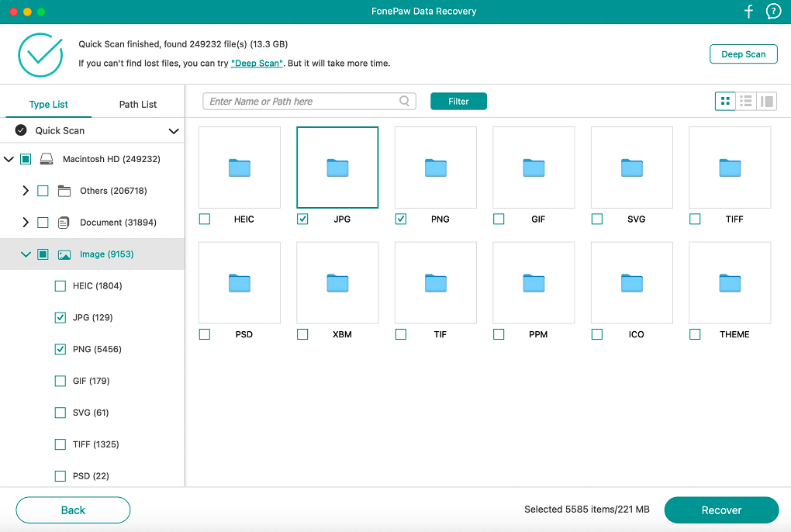Switch to the Path List tab
The image size is (791, 532).
pyautogui.click(x=137, y=103)
